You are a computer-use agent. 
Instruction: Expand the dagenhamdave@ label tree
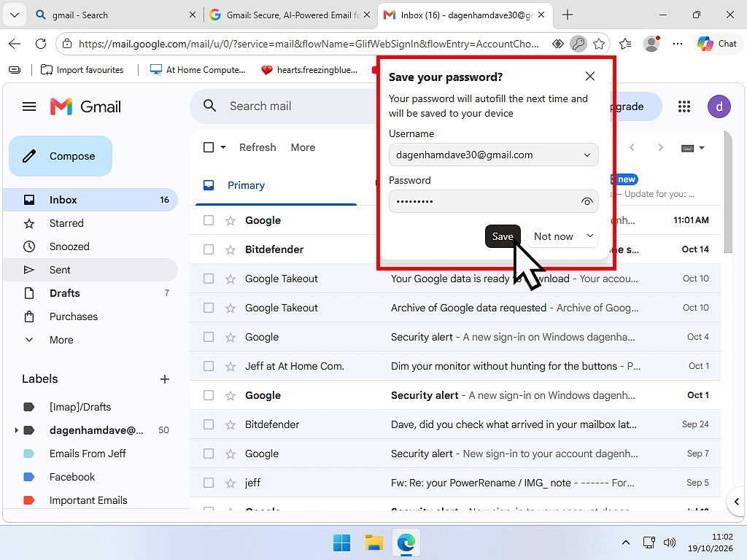pyautogui.click(x=16, y=430)
